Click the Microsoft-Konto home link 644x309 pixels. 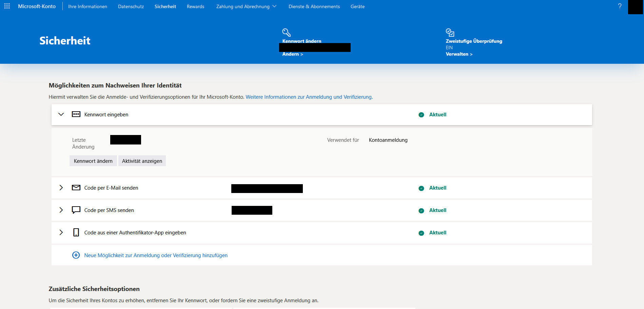click(x=37, y=6)
